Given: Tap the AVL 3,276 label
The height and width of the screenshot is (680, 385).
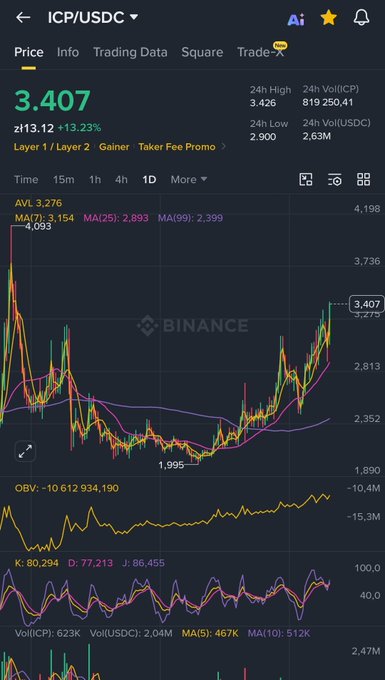Looking at the screenshot, I should tap(38, 203).
